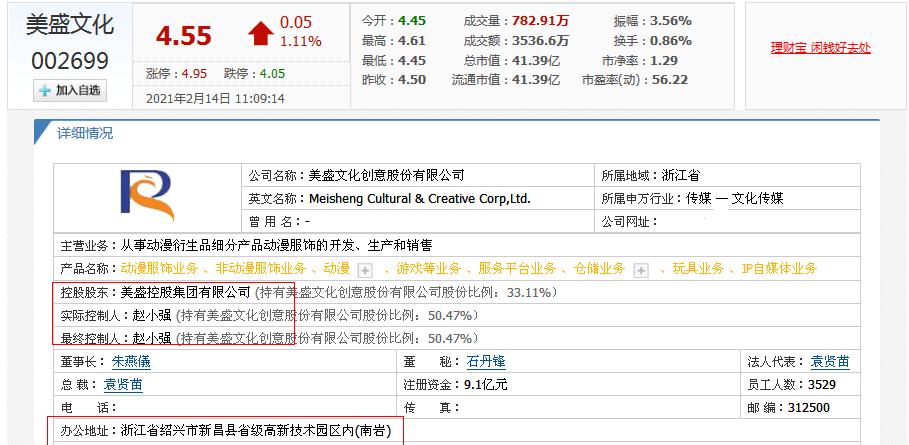Open the 玩具业务 product link
The height and width of the screenshot is (445, 909).
(698, 268)
